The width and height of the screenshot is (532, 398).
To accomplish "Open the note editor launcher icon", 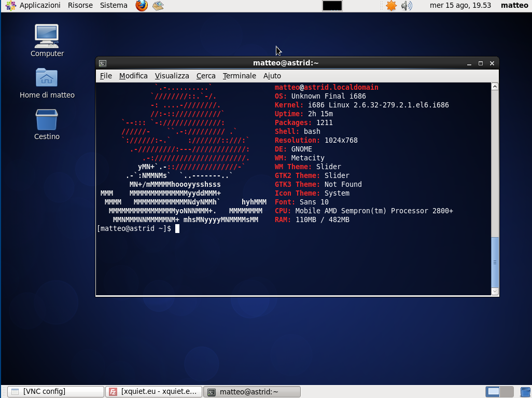I will [x=158, y=6].
